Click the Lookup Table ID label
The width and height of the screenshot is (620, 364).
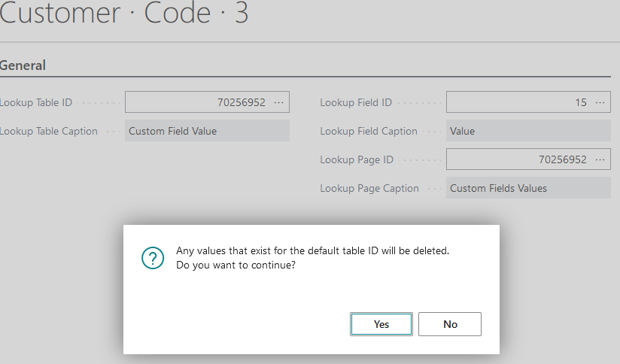coord(36,102)
